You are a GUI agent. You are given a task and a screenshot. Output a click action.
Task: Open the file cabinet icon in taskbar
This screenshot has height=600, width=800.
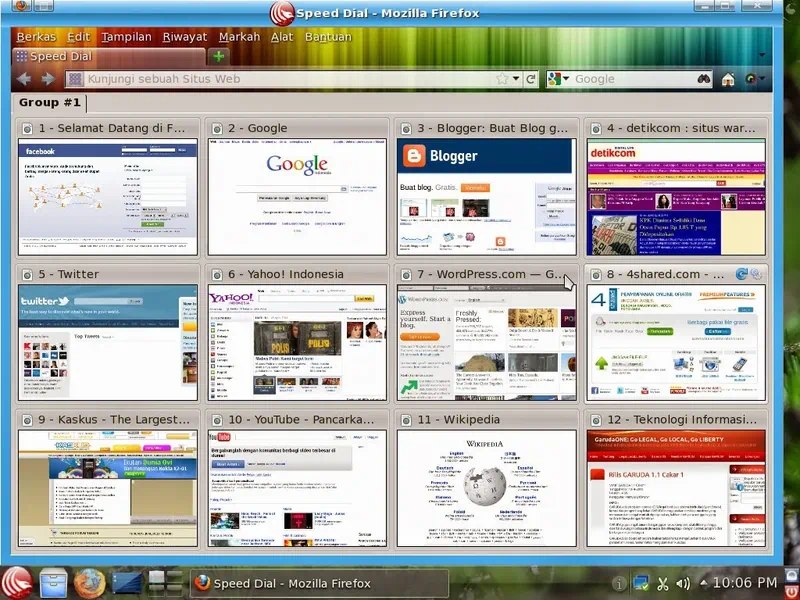point(53,583)
